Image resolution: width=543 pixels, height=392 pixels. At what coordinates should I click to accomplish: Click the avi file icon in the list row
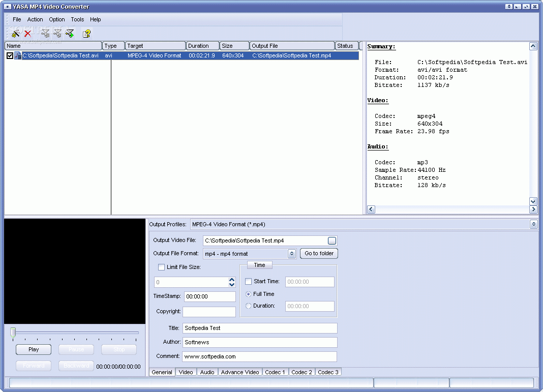[x=18, y=55]
